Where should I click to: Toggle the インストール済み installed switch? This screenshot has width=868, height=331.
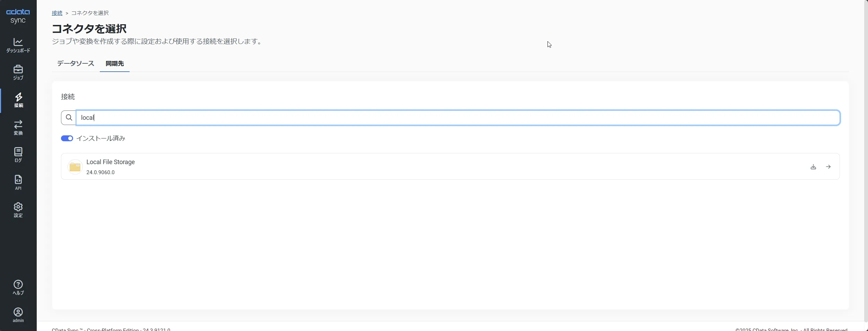[67, 138]
